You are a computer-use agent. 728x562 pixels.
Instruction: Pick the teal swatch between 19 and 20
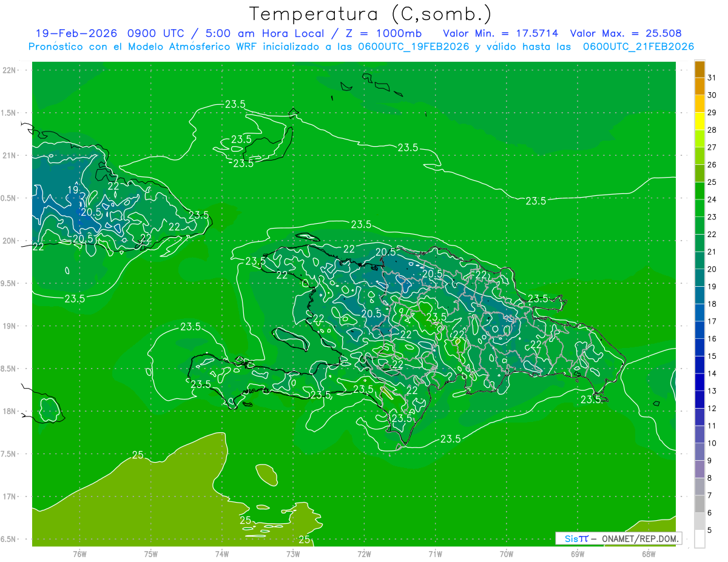coord(699,278)
